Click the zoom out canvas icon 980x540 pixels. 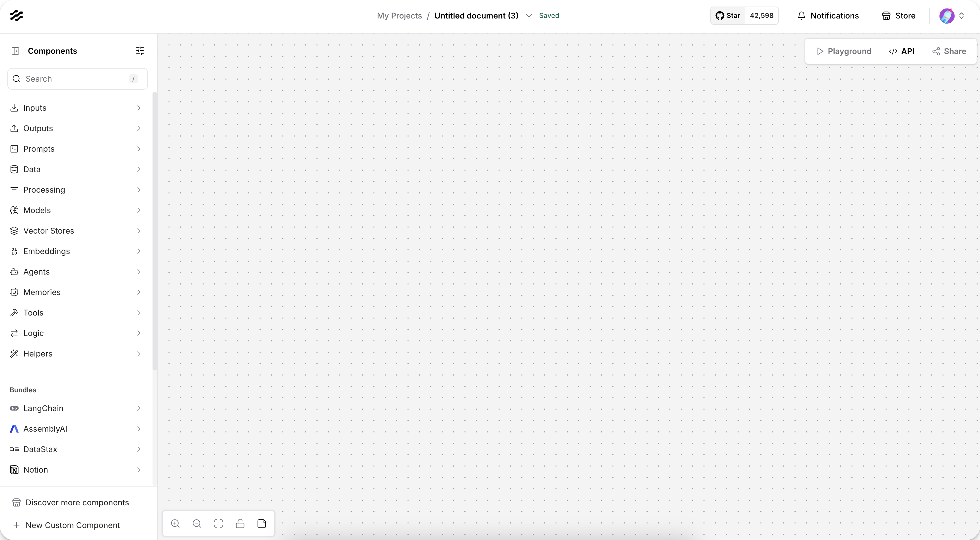coord(197,524)
